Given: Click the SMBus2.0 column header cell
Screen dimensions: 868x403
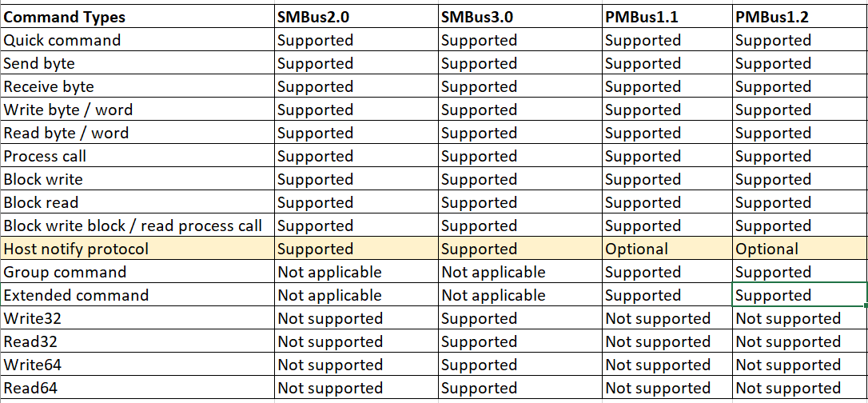Looking at the screenshot, I should pyautogui.click(x=356, y=17).
